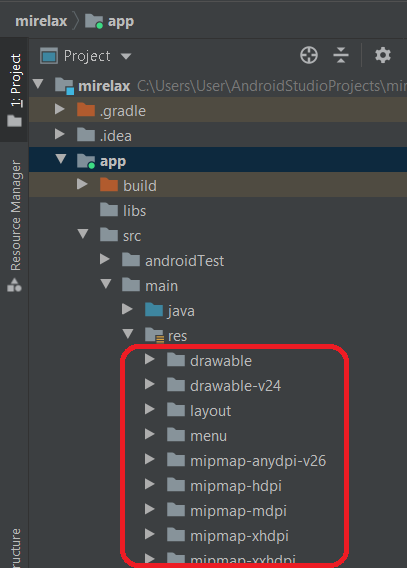Image resolution: width=410 pixels, height=568 pixels.
Task: Select the src row text
Action: tap(132, 237)
